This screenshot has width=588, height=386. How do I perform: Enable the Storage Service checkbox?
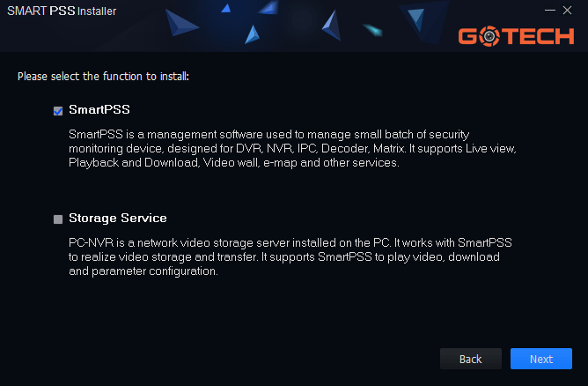(x=58, y=219)
